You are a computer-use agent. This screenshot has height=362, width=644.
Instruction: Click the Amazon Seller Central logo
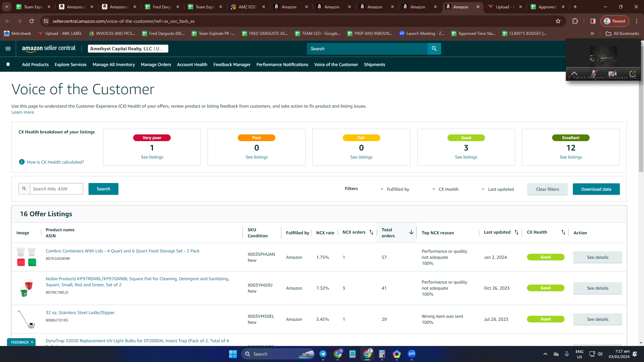coord(49,49)
